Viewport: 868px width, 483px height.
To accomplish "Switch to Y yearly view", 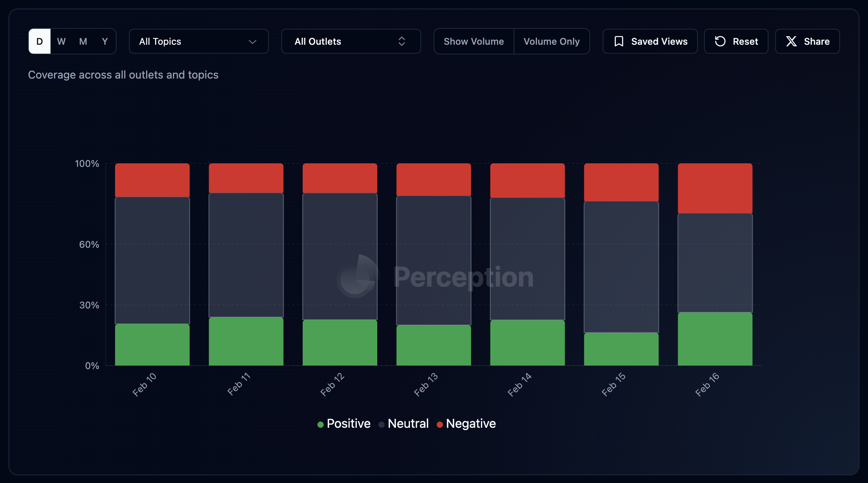I will point(105,41).
